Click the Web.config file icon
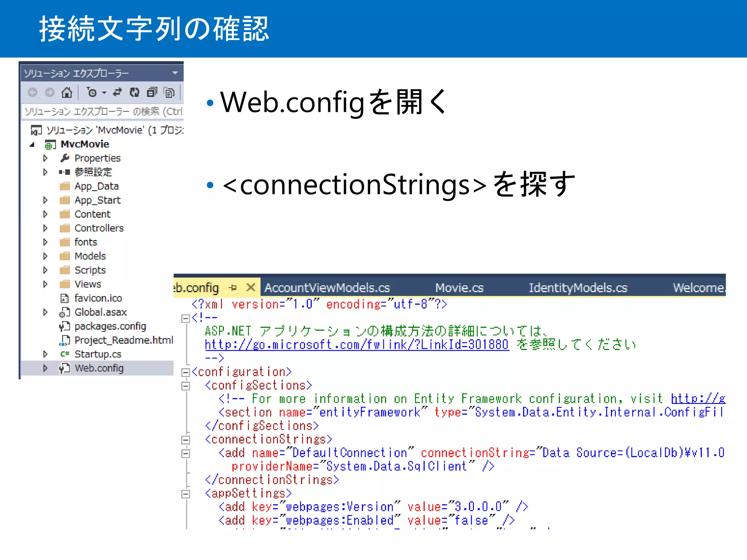This screenshot has height=560, width=747. tap(65, 368)
